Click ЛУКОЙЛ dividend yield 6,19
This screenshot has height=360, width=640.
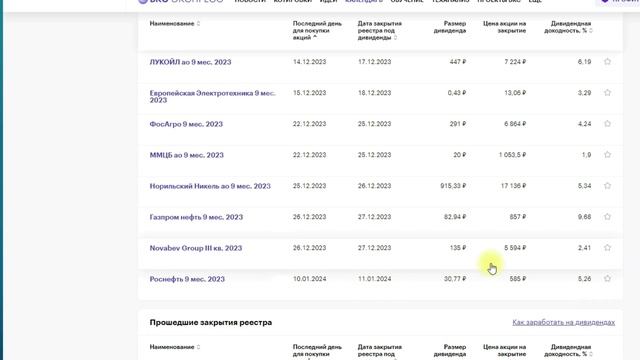tap(584, 62)
